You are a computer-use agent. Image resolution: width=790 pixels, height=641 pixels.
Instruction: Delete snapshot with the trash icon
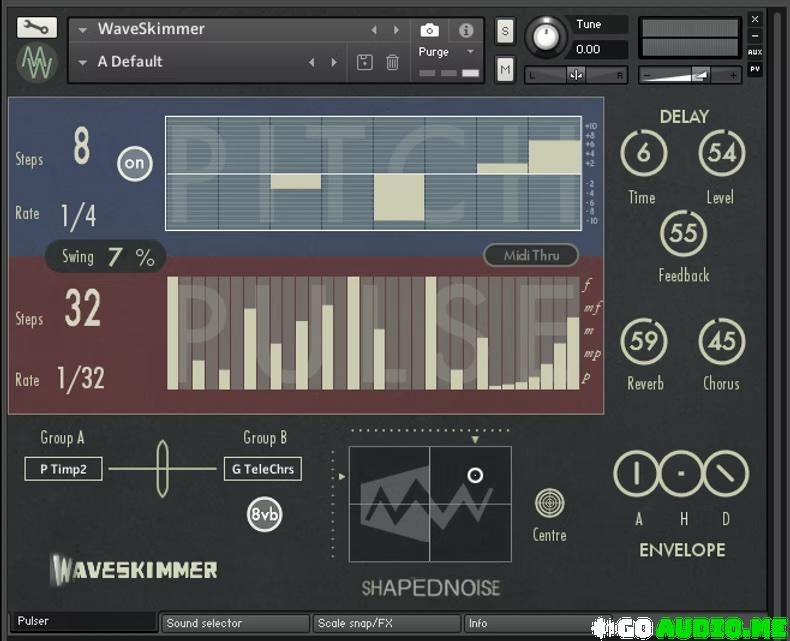pyautogui.click(x=392, y=62)
